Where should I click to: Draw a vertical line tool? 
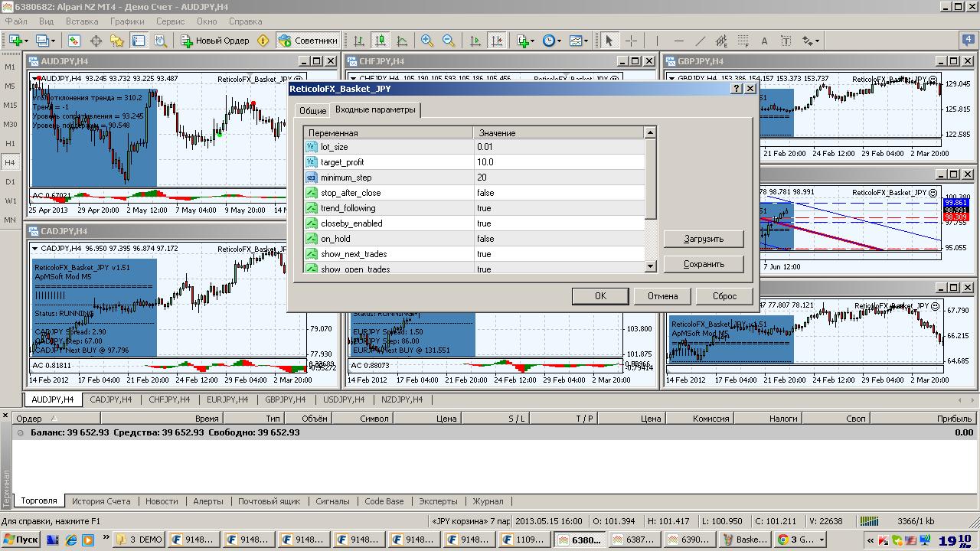click(657, 41)
